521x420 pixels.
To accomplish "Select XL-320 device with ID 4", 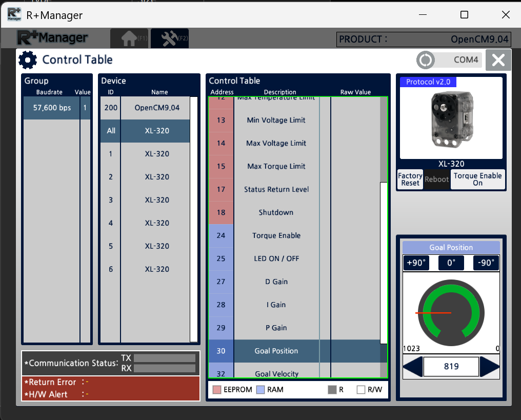I will 145,223.
